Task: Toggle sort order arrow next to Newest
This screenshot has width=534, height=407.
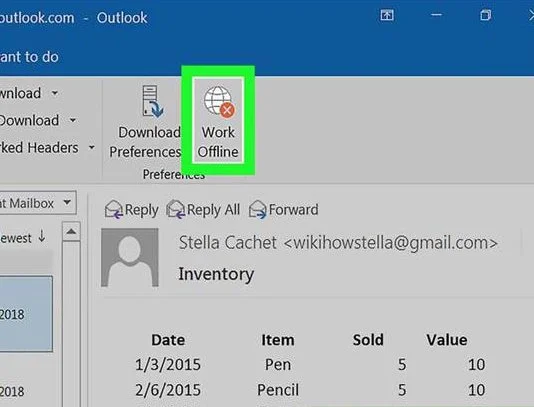Action: tap(42, 236)
